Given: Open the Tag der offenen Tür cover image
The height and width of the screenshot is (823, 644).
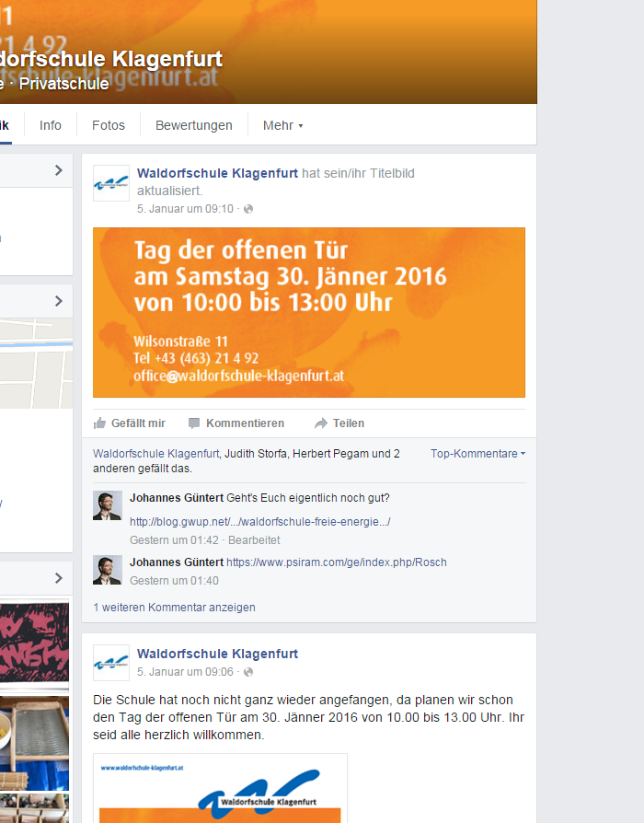Looking at the screenshot, I should tap(309, 312).
